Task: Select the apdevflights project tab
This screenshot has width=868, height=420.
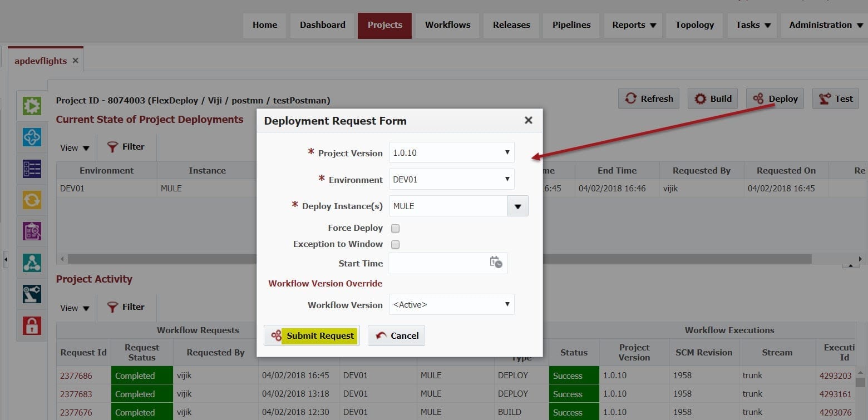Action: [x=41, y=61]
